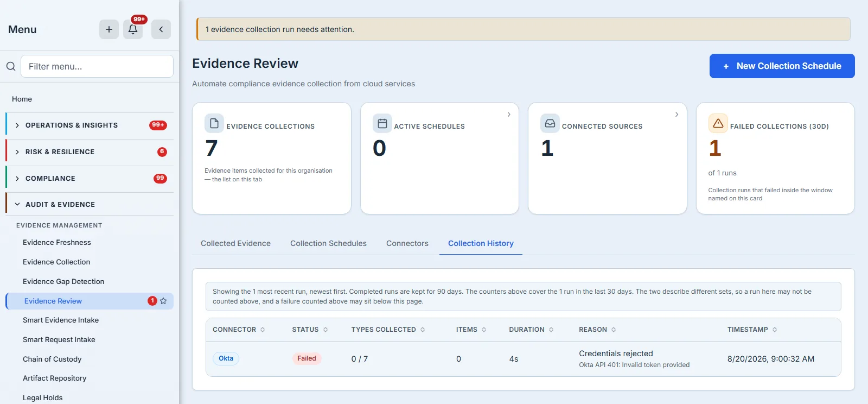Image resolution: width=868 pixels, height=404 pixels.
Task: Click the 99 badge on Compliance
Action: [160, 178]
